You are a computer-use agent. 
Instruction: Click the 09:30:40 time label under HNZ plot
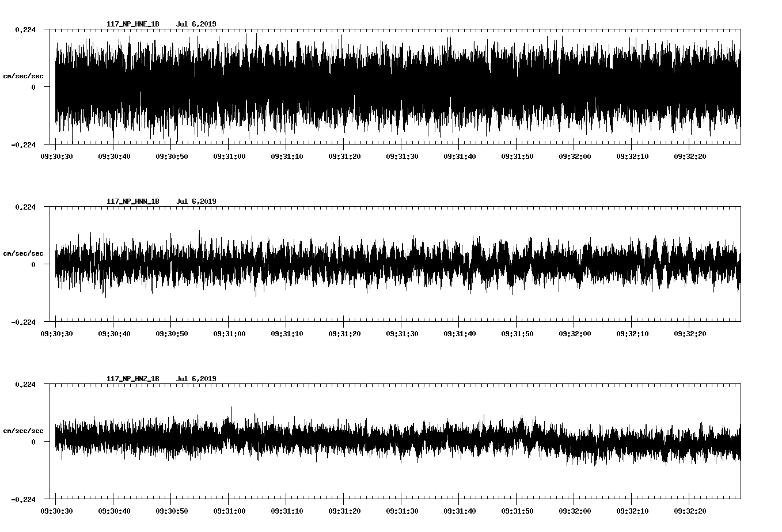[114, 511]
